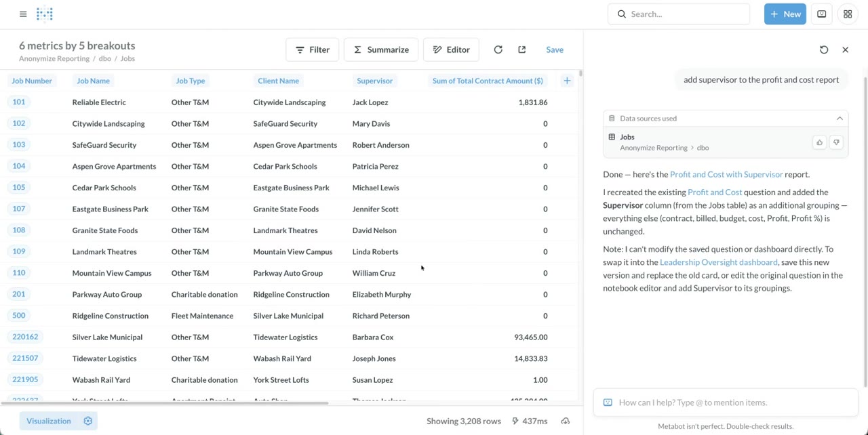Viewport: 868px width, 435px height.
Task: Click contract amount 1,831.86 cell
Action: click(533, 102)
